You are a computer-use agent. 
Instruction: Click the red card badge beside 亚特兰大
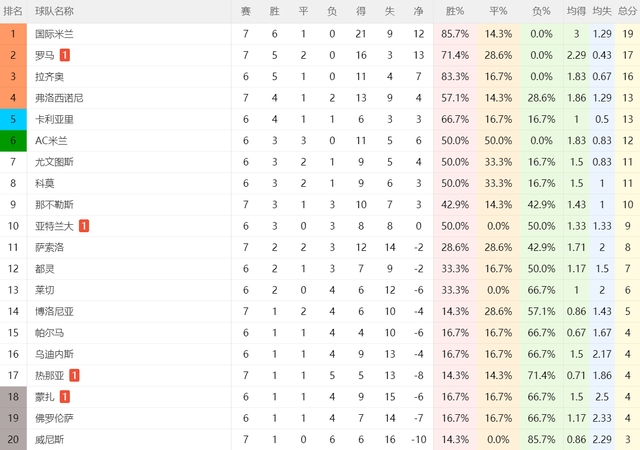point(84,226)
